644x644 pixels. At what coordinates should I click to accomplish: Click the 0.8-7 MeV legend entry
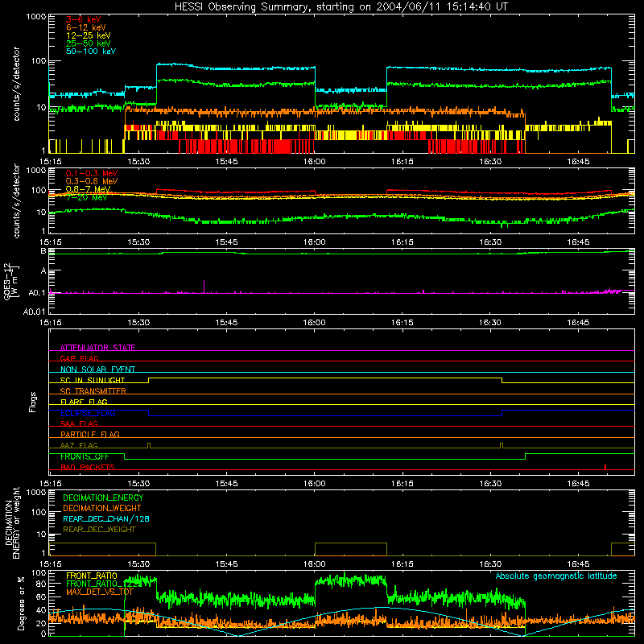[88, 189]
